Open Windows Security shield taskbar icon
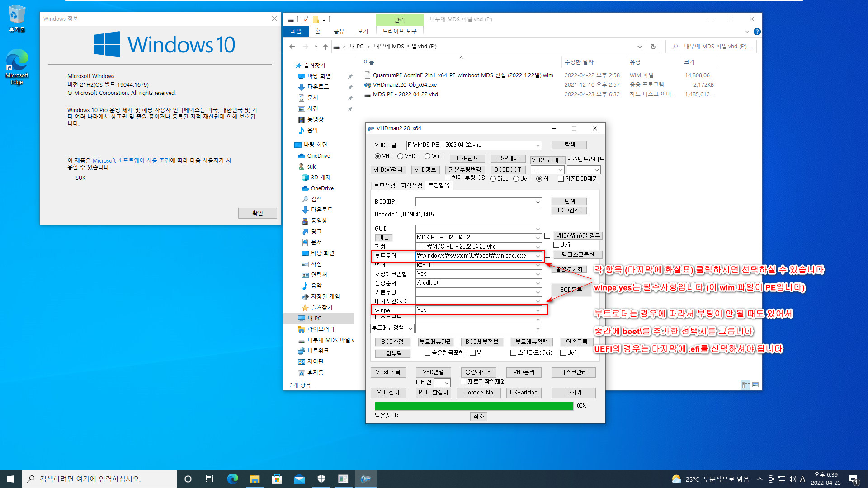Image resolution: width=868 pixels, height=488 pixels. coord(321,479)
